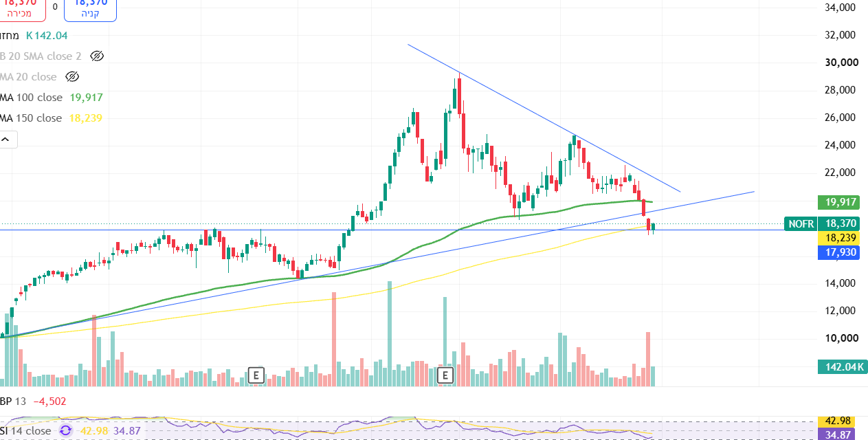Select the RSI 14 close indicator legend
The height and width of the screenshot is (440, 868).
pyautogui.click(x=25, y=430)
